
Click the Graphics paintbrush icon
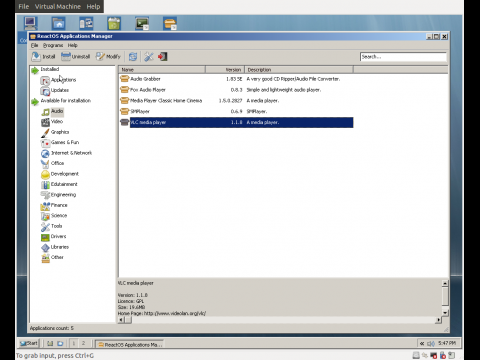pos(45,133)
